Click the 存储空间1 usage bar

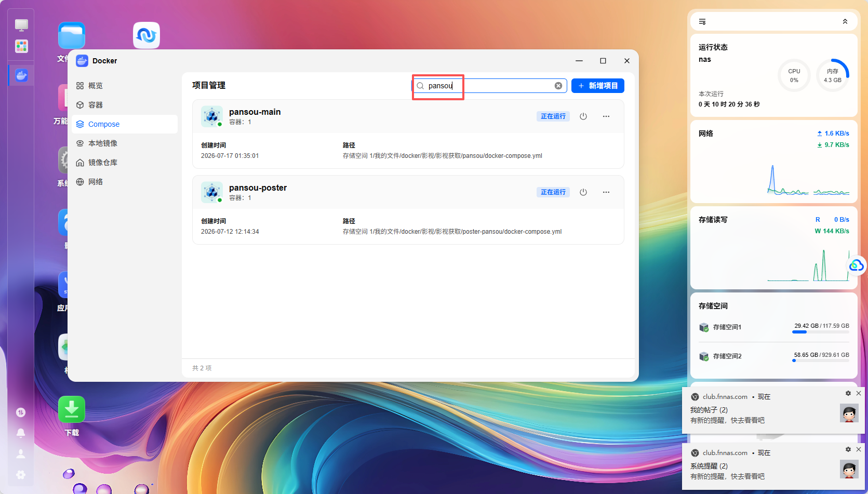(821, 332)
